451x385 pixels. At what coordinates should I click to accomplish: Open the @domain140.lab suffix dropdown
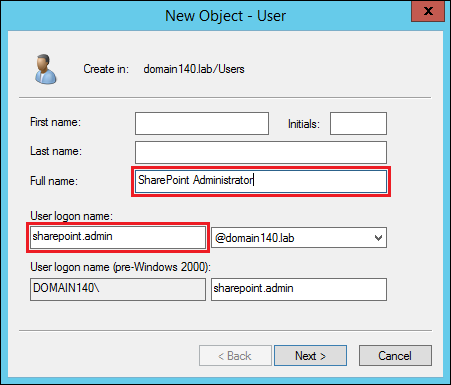[299, 237]
